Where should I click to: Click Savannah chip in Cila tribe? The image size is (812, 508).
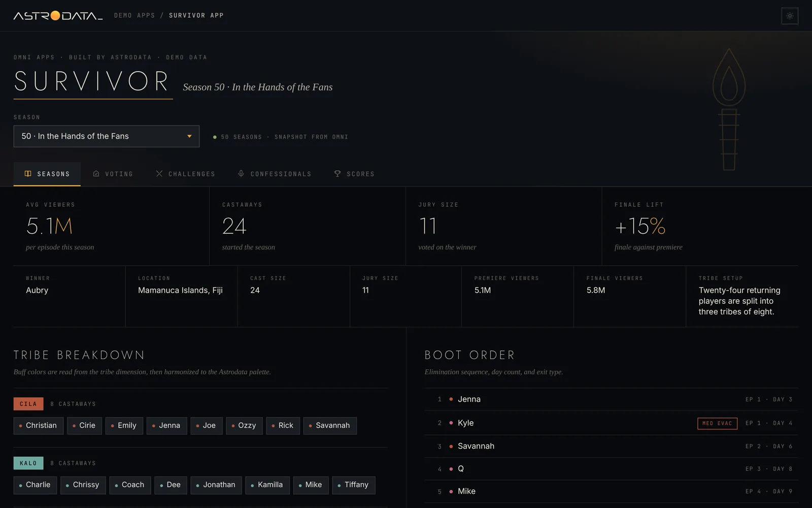330,426
